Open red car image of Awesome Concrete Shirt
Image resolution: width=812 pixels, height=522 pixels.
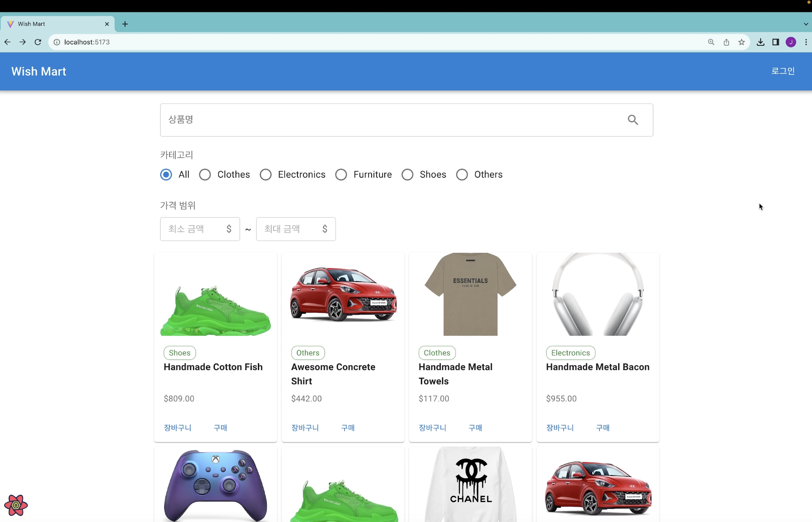343,294
